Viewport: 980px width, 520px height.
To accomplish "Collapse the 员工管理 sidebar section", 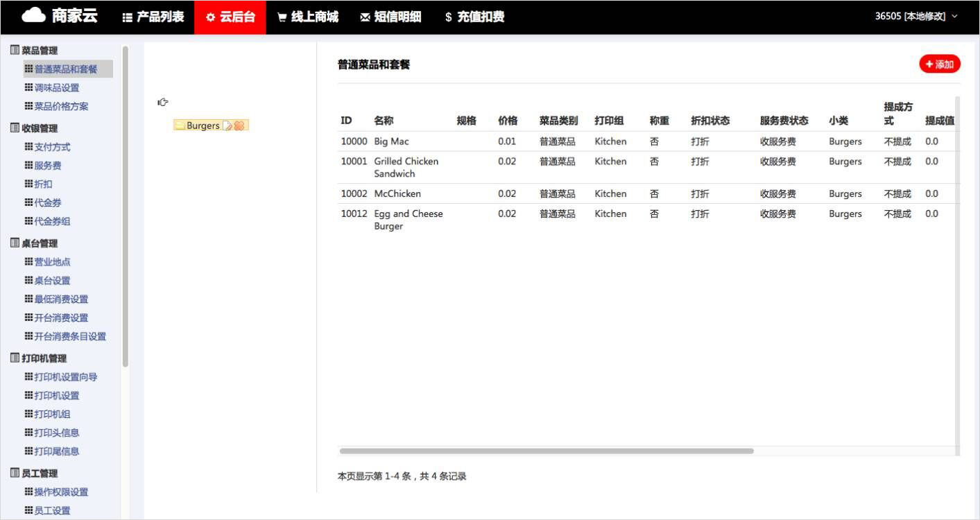I will click(x=34, y=474).
